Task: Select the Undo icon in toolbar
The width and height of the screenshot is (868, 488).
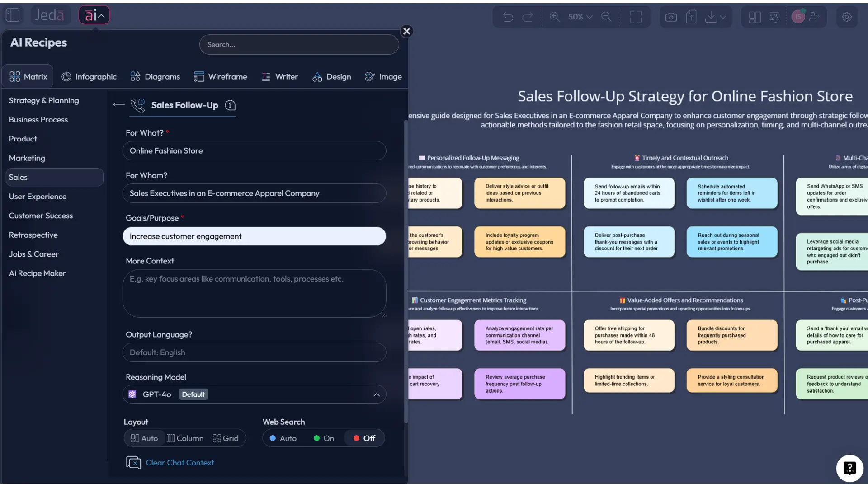Action: 508,17
